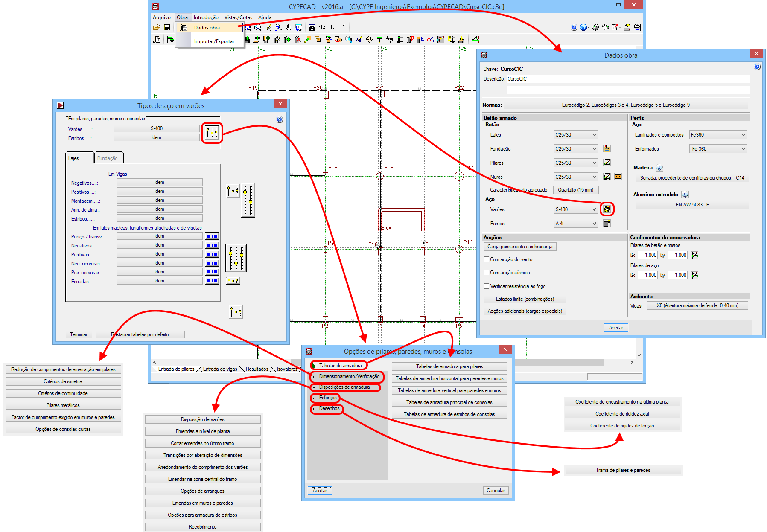Select Esforços option
Viewport: 767px width, 532px height.
coord(328,398)
